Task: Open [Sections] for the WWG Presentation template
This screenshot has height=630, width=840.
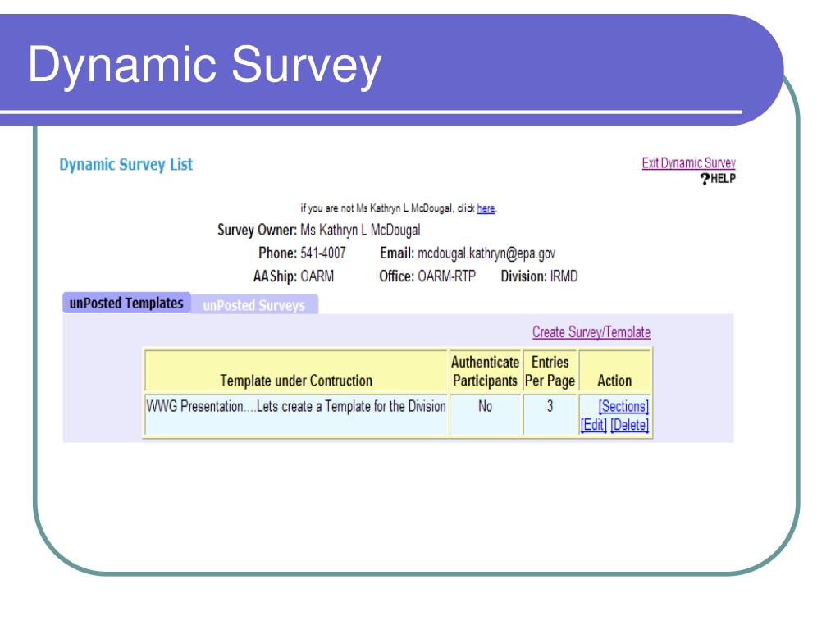Action: point(623,406)
